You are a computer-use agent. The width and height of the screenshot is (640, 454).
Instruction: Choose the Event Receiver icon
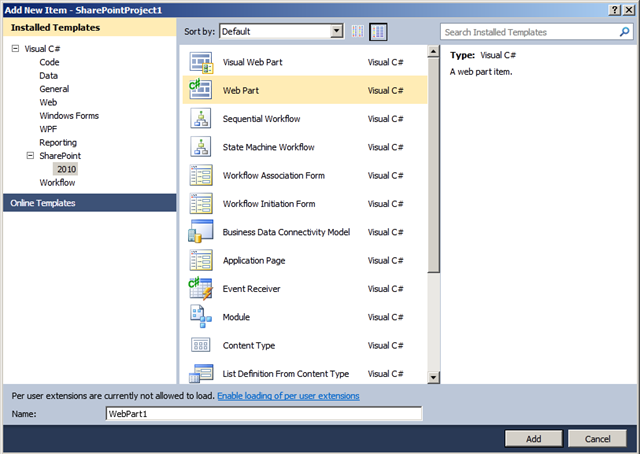[200, 288]
